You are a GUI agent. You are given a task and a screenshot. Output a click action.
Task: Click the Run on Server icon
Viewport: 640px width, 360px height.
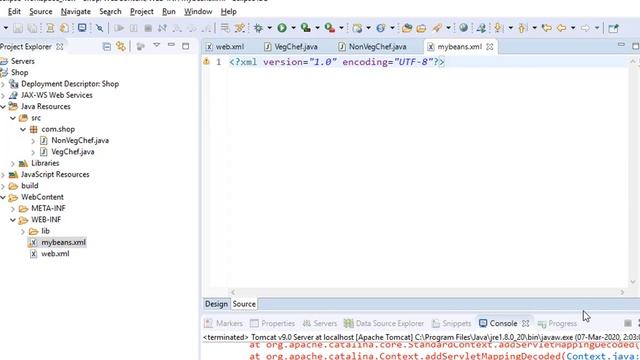(305, 28)
